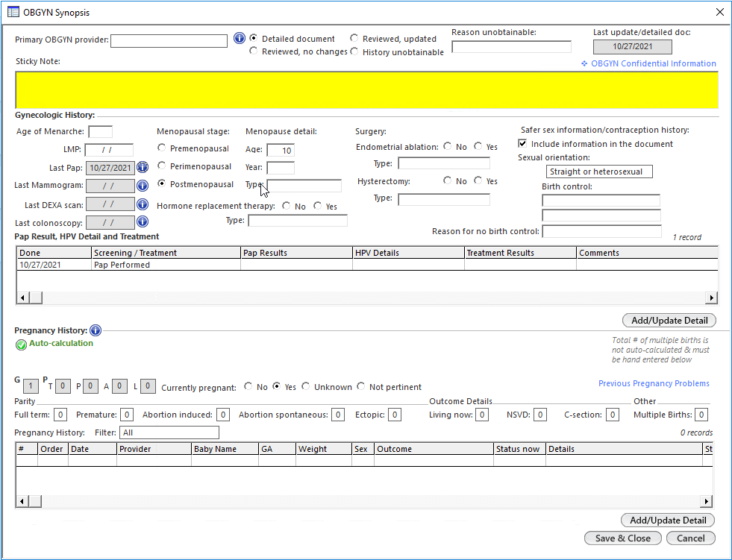732x560 pixels.
Task: Click Add/Update Detail below the Pregnancy History table
Action: (x=668, y=520)
